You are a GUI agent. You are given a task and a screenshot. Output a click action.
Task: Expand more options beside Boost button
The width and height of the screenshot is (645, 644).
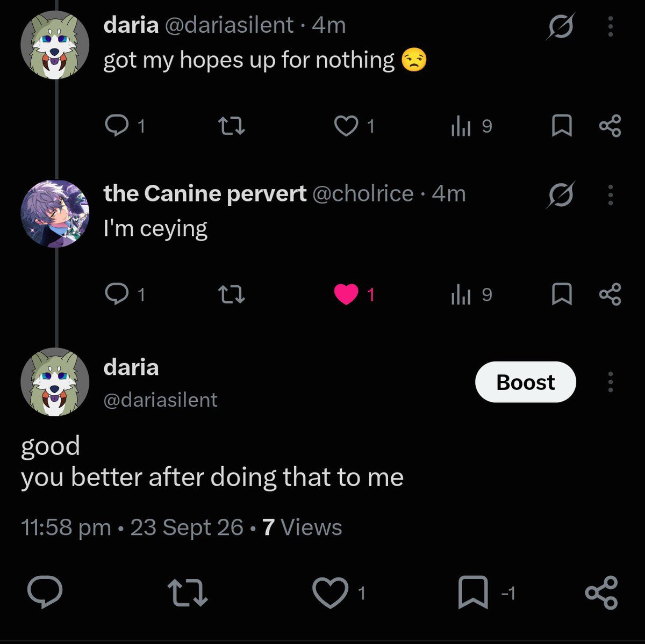610,382
